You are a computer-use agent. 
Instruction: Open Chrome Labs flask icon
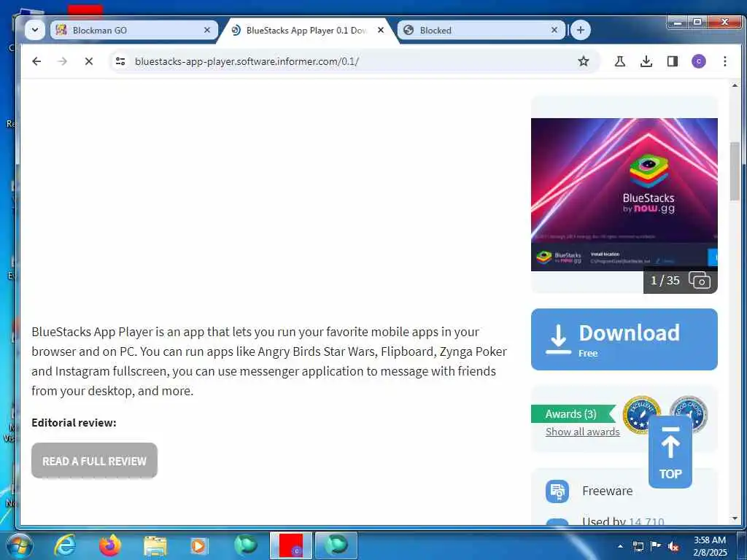(620, 61)
